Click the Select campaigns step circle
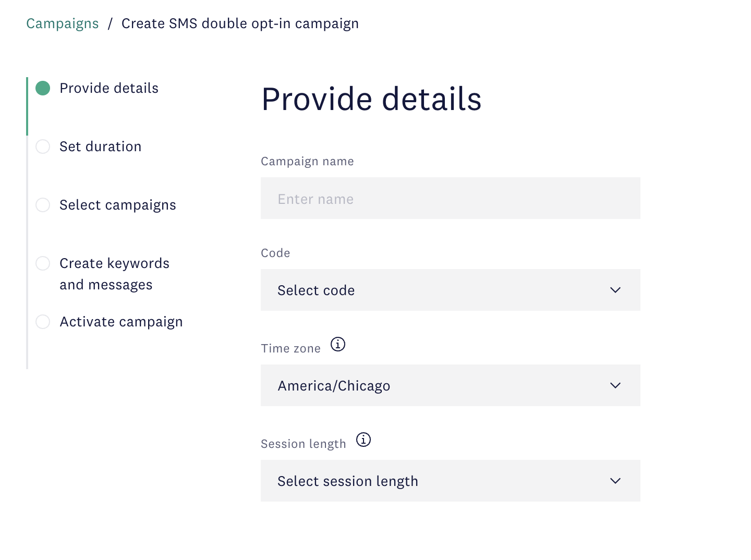The height and width of the screenshot is (560, 751). tap(43, 205)
